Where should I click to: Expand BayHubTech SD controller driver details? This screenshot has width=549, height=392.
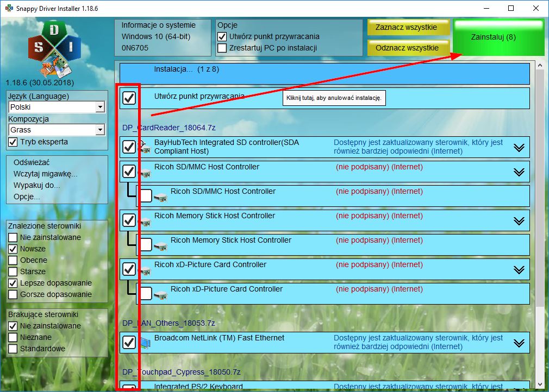click(519, 148)
